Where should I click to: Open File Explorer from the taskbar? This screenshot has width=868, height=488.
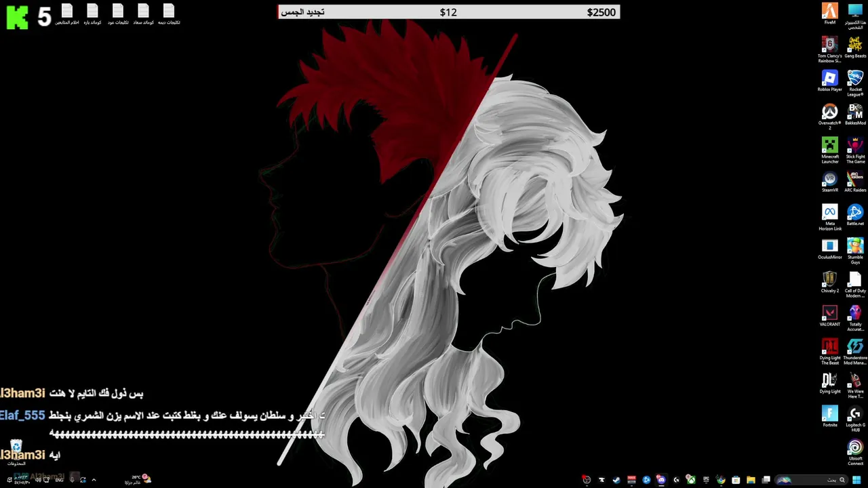pyautogui.click(x=751, y=480)
